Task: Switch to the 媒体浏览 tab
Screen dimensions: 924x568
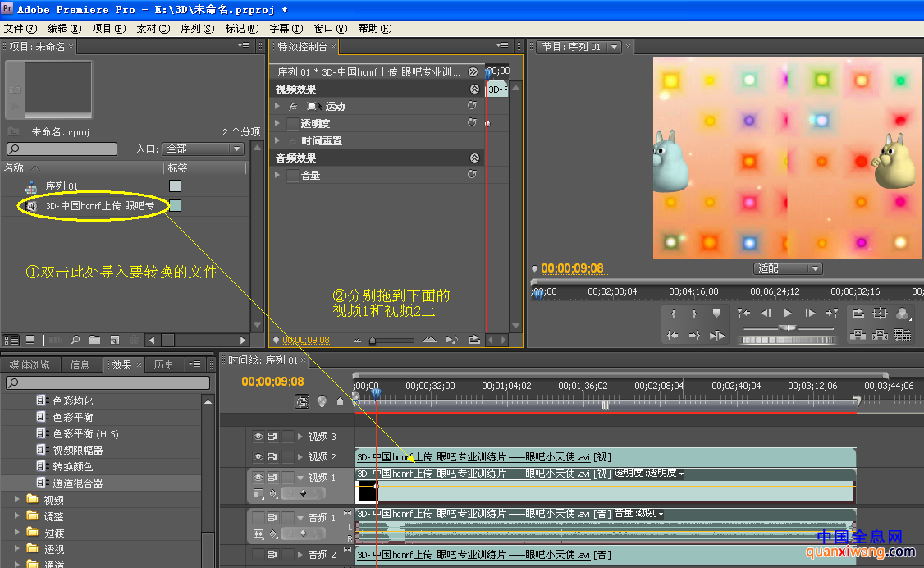Action: coord(30,364)
